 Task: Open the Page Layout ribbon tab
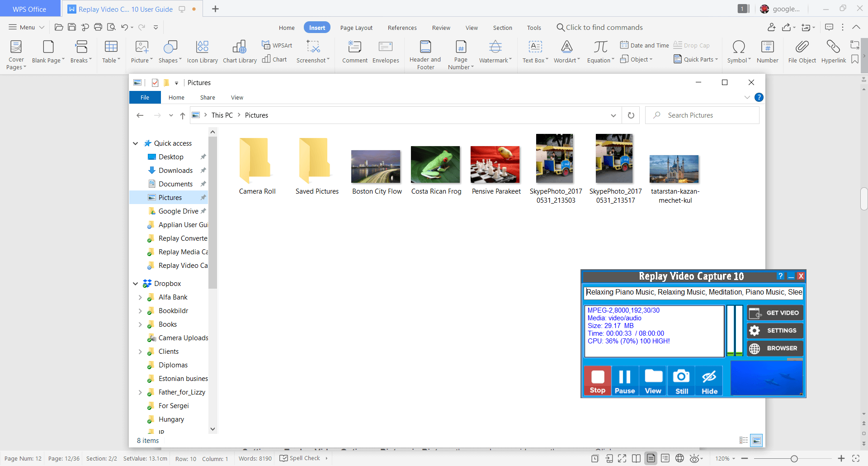[x=356, y=28]
